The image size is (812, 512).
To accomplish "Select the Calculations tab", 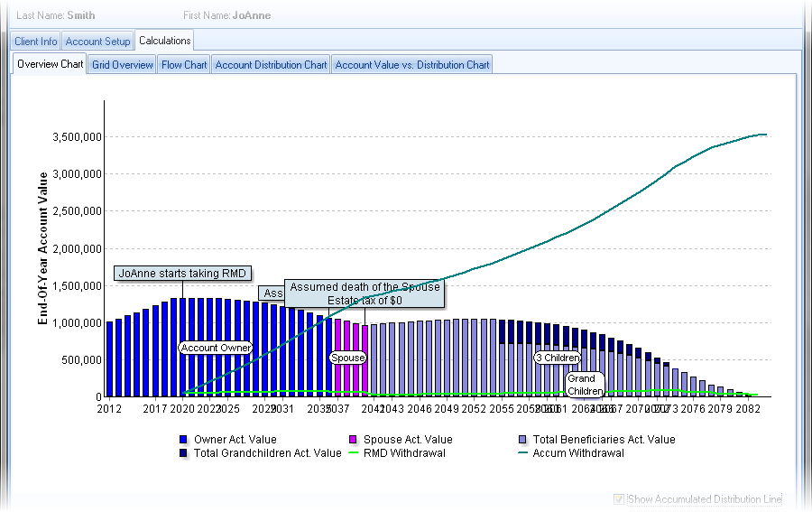I will point(164,41).
